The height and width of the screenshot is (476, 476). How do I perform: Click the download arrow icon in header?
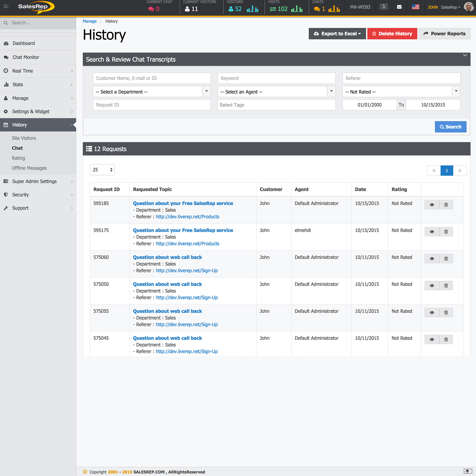[384, 7]
